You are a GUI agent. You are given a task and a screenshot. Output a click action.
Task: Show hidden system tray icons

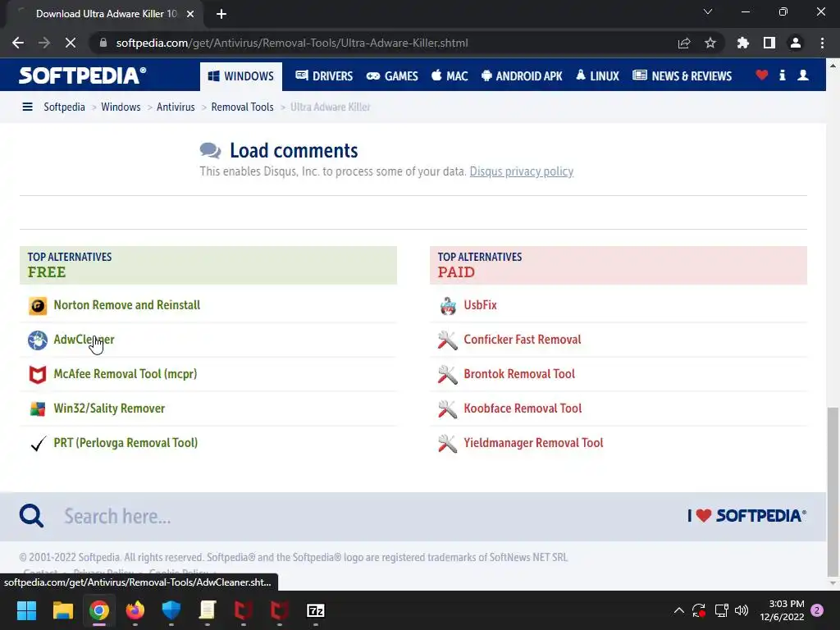[x=678, y=610]
